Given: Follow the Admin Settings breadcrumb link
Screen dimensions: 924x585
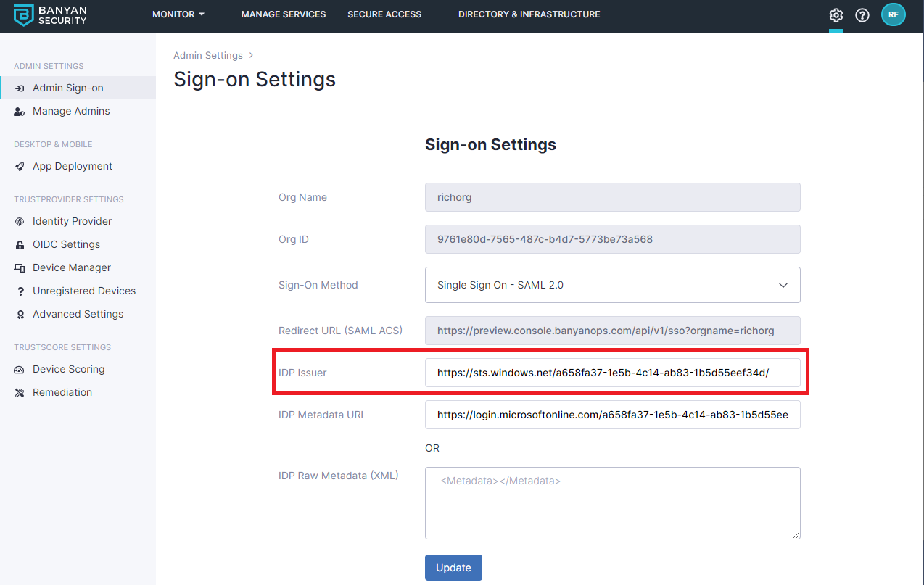Looking at the screenshot, I should click(x=208, y=55).
